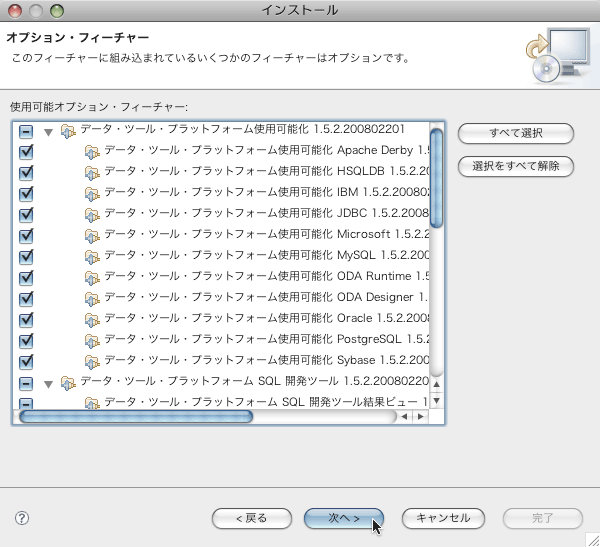
Task: Toggle the Sybase feature checkbox
Action: coord(26,362)
